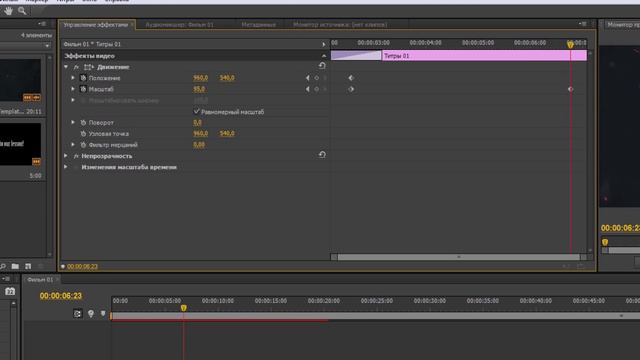Open the project panel view dropdown
Image resolution: width=640 pixels, height=360 pixels.
tap(47, 45)
